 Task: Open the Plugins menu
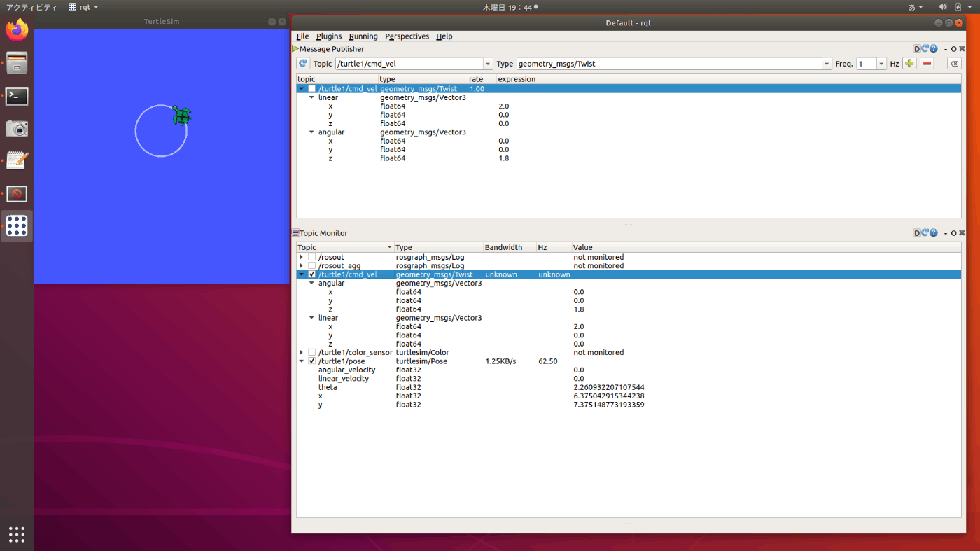[329, 36]
